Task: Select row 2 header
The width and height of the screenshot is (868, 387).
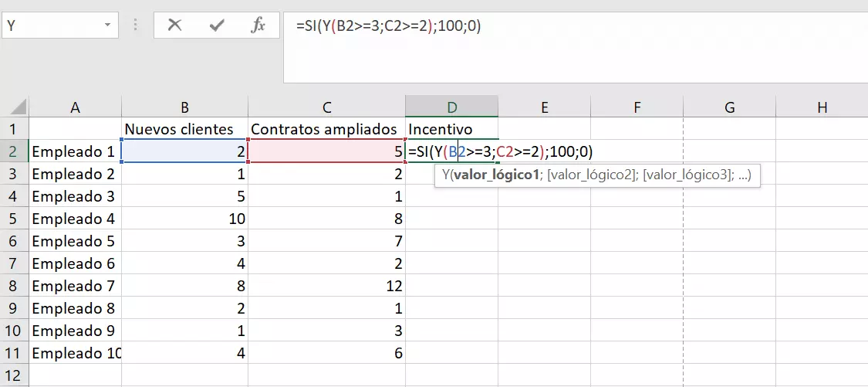Action: coord(15,151)
